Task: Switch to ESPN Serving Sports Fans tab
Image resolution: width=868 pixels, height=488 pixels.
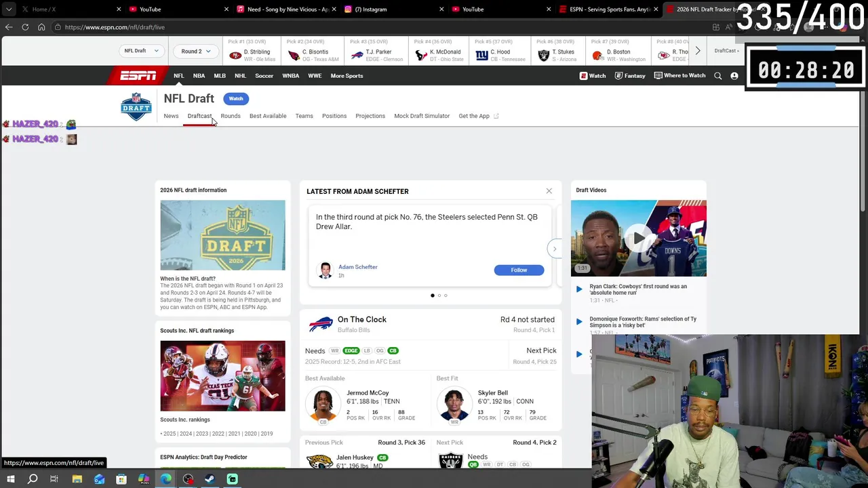Action: click(x=609, y=9)
